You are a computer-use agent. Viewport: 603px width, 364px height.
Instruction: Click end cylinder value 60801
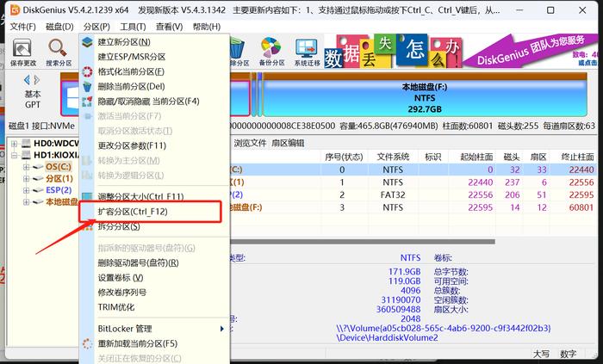tap(581, 207)
